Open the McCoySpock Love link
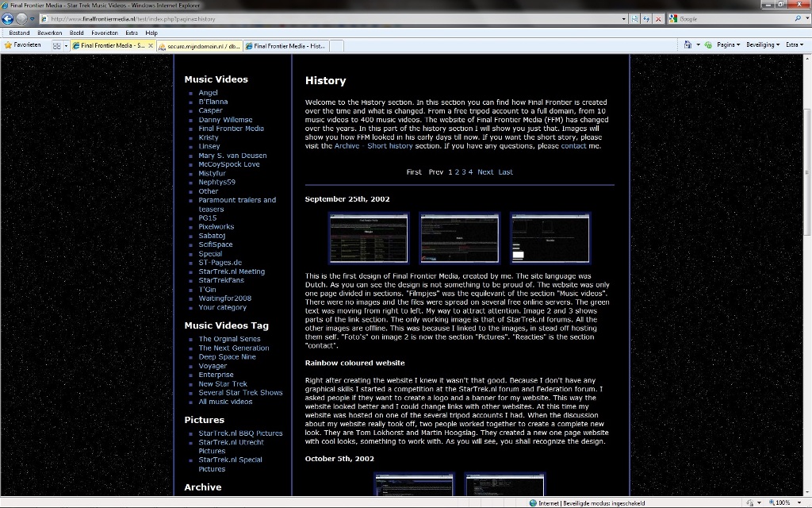 coord(229,164)
